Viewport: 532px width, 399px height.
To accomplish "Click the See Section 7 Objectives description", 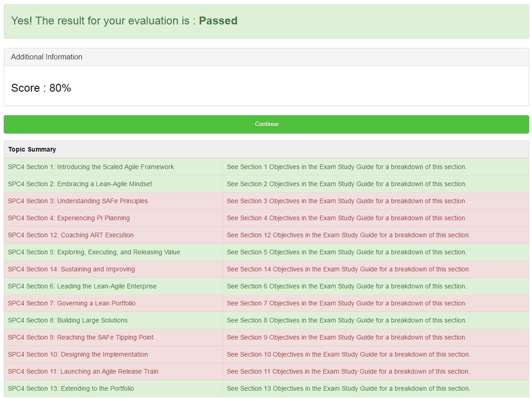I will [x=347, y=303].
